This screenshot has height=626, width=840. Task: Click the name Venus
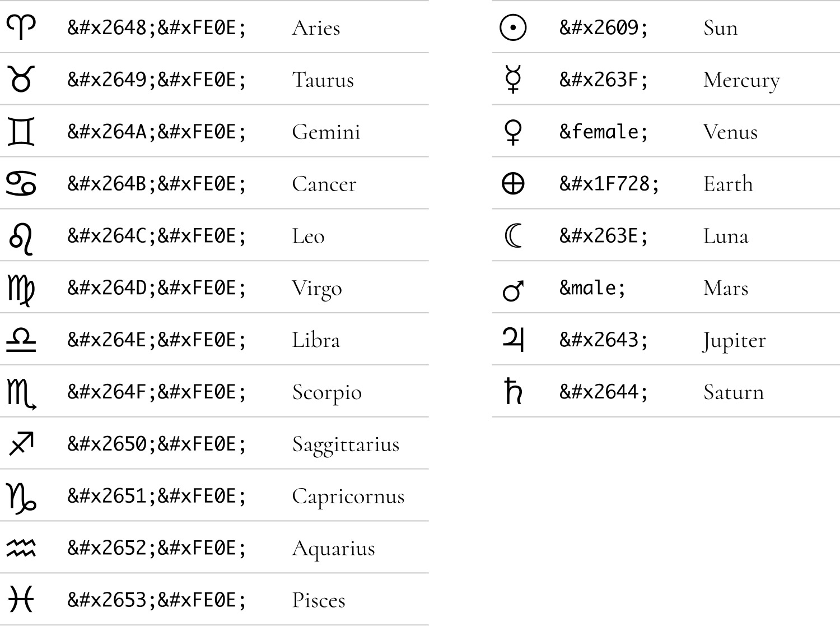pyautogui.click(x=731, y=132)
